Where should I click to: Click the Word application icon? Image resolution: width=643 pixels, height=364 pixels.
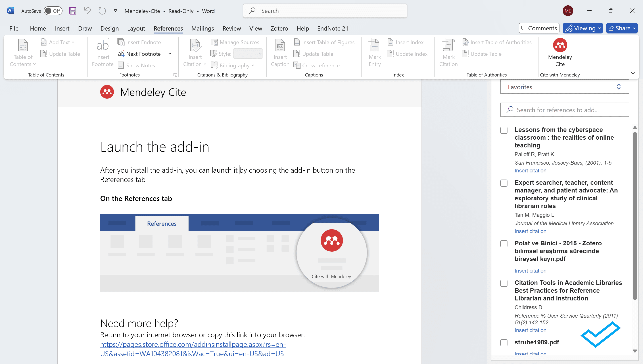[x=10, y=11]
